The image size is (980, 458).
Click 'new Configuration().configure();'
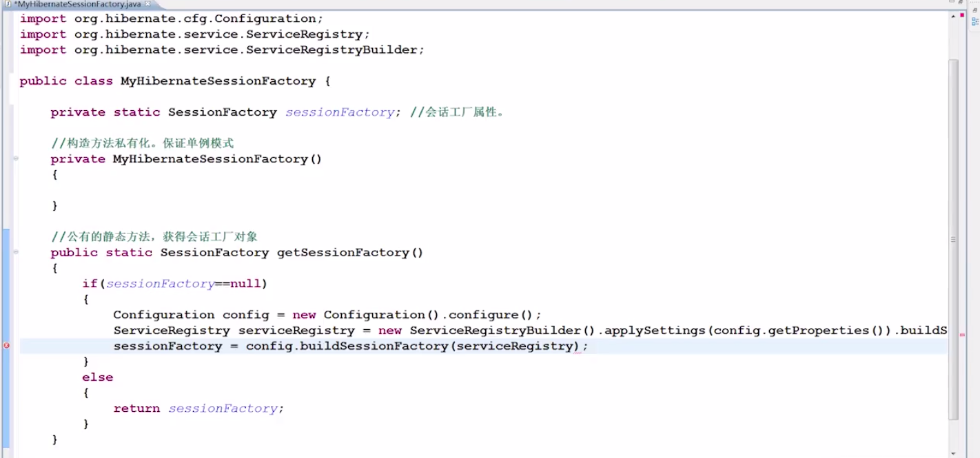click(418, 315)
